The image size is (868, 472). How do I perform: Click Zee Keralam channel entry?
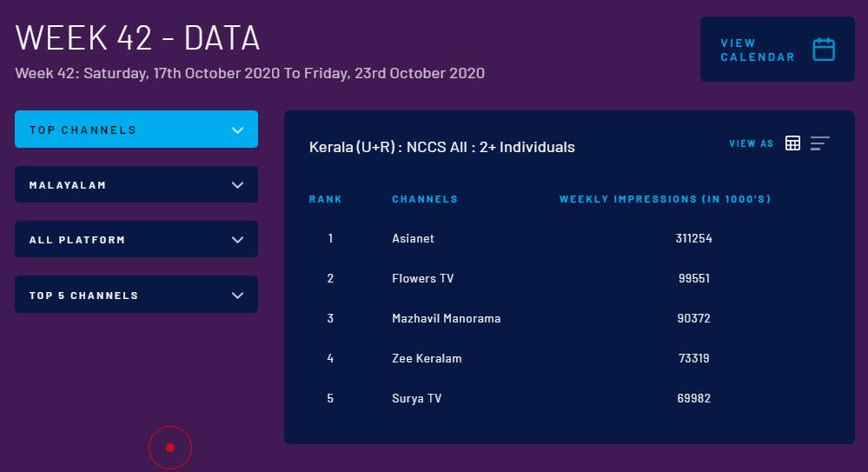coord(427,358)
